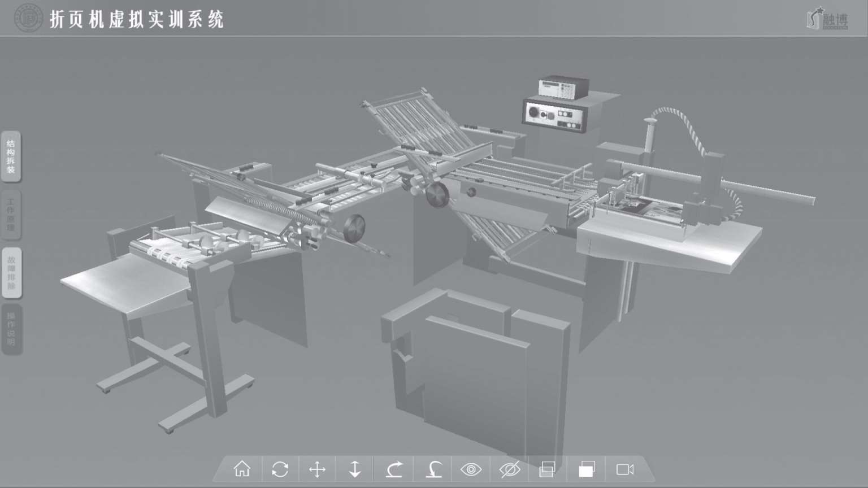Click the video camera icon

click(x=625, y=469)
